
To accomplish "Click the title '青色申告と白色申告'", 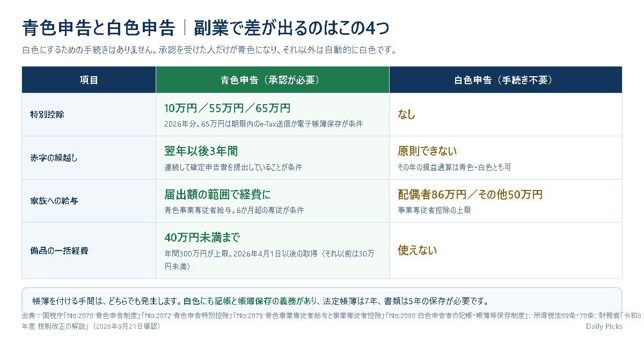I will tap(99, 27).
